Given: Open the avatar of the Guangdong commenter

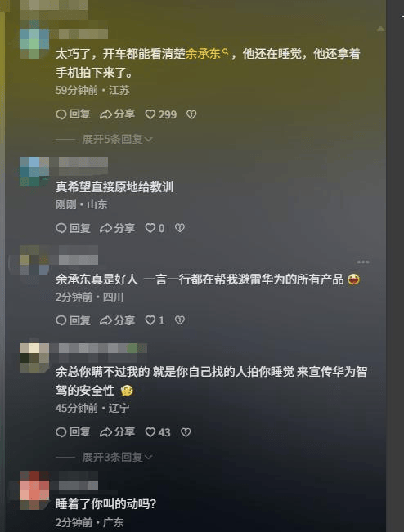Looking at the screenshot, I should pos(34,490).
